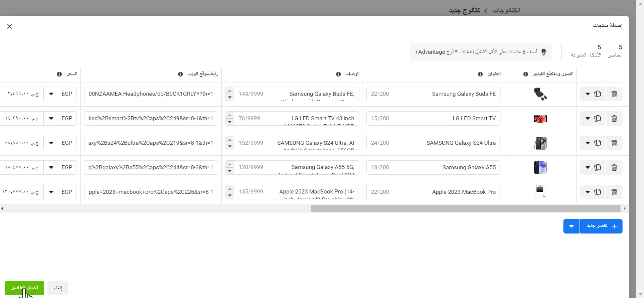644x298 pixels.
Task: Open duplicate options for MacBook Pro row
Action: click(x=587, y=192)
